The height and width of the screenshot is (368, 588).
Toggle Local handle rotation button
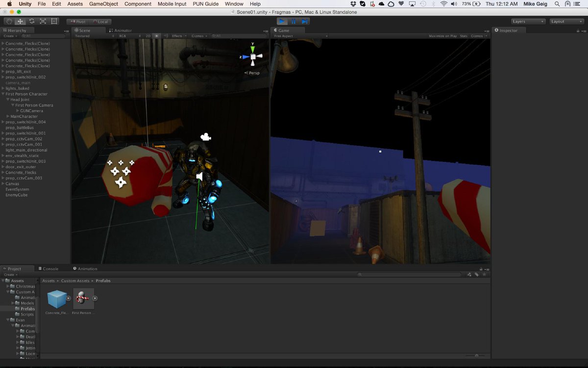tap(100, 22)
